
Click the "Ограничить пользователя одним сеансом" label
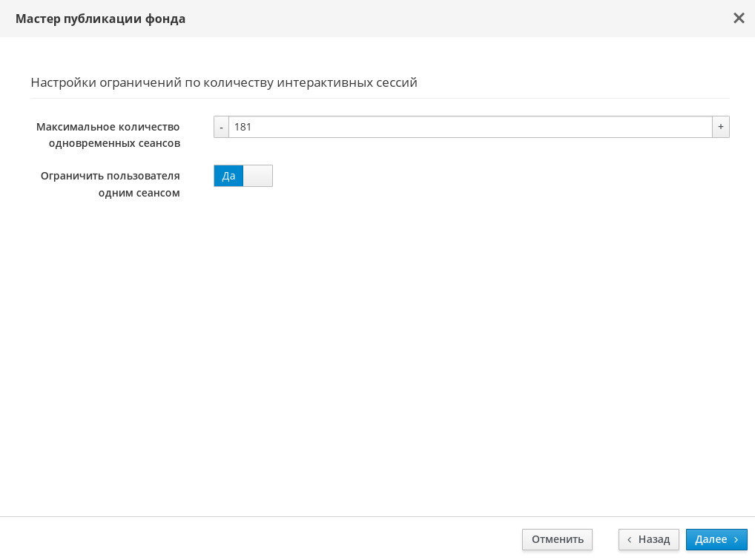coord(111,184)
